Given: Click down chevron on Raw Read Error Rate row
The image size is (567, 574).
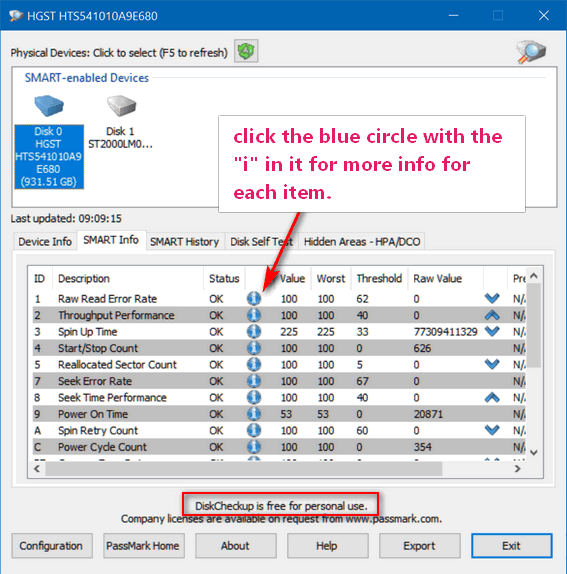Looking at the screenshot, I should click(492, 298).
